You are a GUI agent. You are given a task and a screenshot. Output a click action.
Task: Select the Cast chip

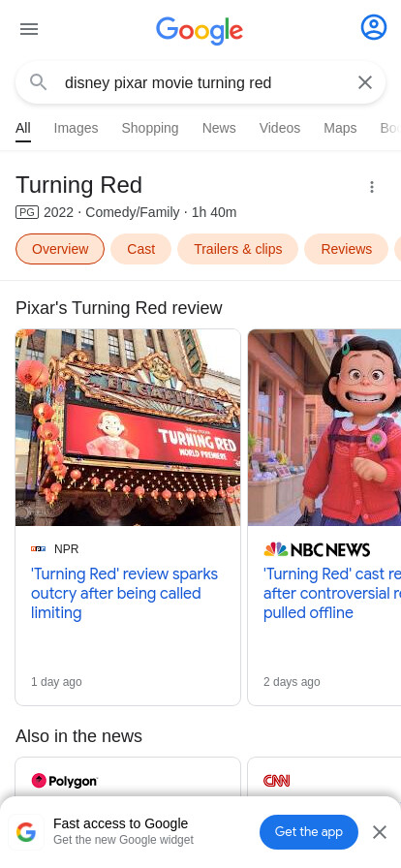[x=141, y=249]
